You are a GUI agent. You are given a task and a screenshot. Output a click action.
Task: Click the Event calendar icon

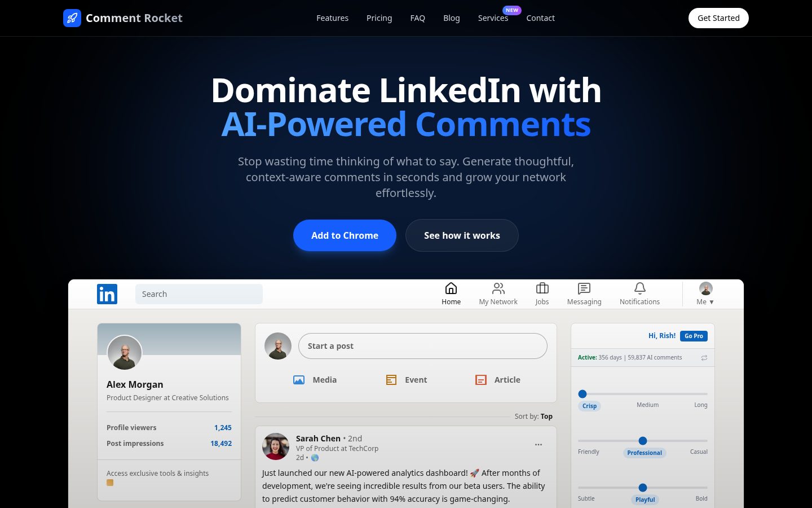(x=391, y=380)
